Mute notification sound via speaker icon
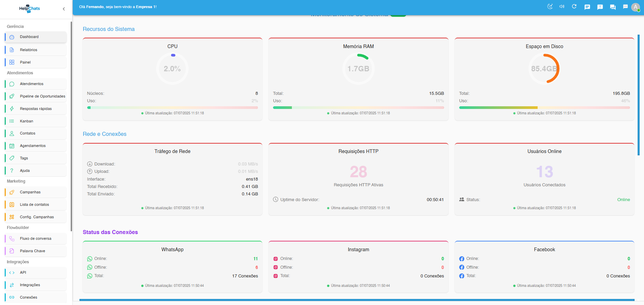This screenshot has width=644, height=305. tap(562, 7)
